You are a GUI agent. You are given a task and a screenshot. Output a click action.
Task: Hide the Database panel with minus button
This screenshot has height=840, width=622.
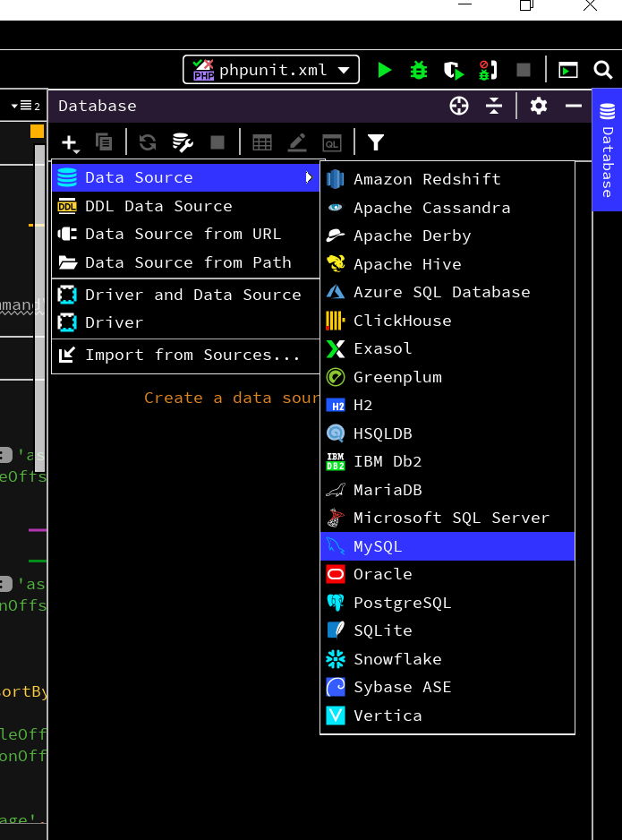tap(574, 106)
